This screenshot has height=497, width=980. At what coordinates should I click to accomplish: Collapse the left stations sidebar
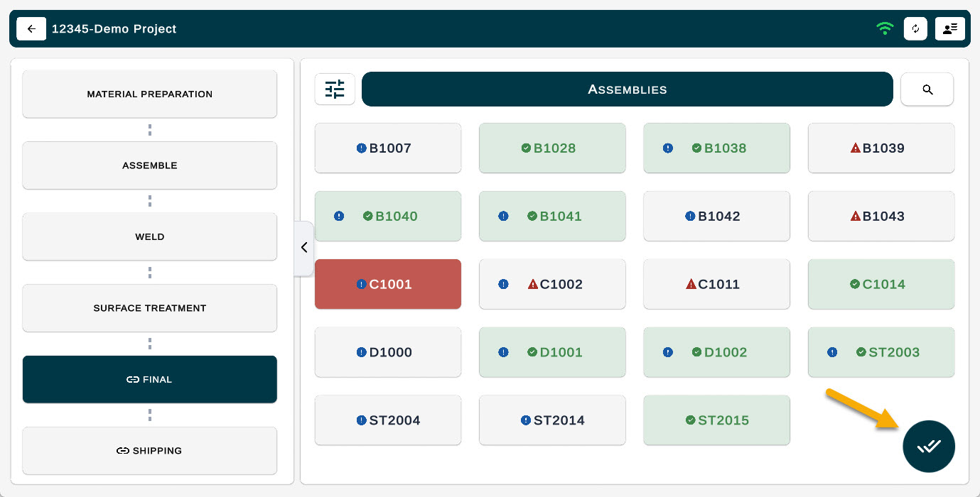(304, 248)
